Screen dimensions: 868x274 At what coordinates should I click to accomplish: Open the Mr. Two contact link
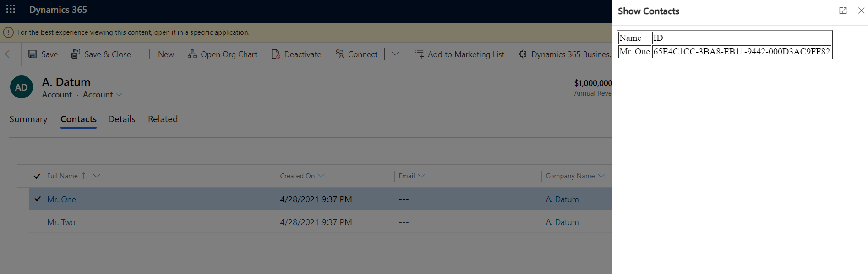pyautogui.click(x=61, y=222)
